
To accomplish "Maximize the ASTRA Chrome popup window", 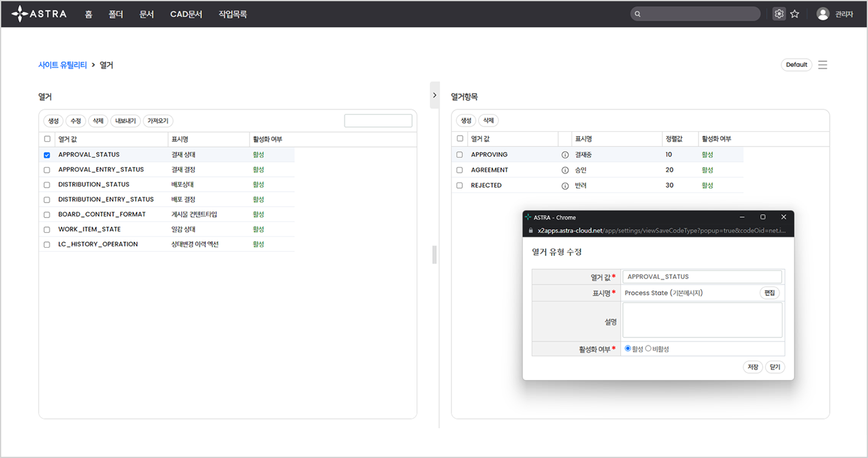I will [x=763, y=217].
